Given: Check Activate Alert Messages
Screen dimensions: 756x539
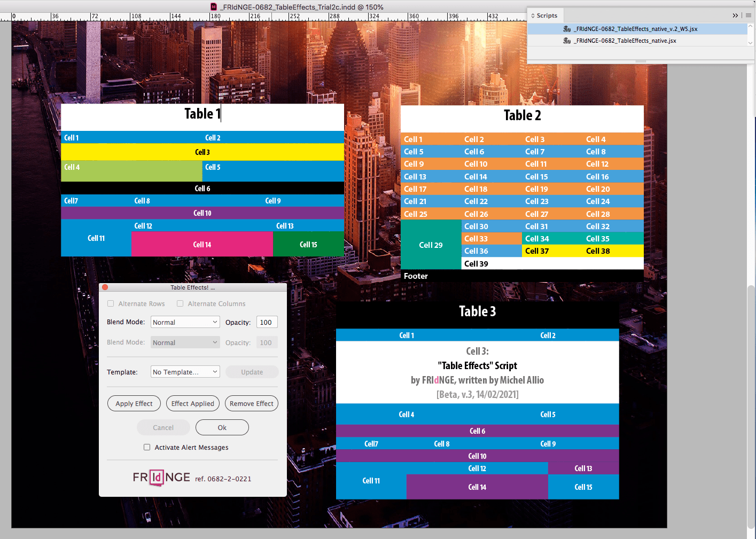Looking at the screenshot, I should point(147,447).
